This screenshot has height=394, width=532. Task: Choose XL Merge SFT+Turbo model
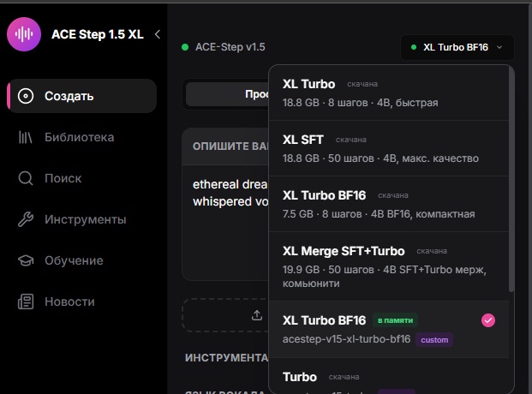coord(386,260)
